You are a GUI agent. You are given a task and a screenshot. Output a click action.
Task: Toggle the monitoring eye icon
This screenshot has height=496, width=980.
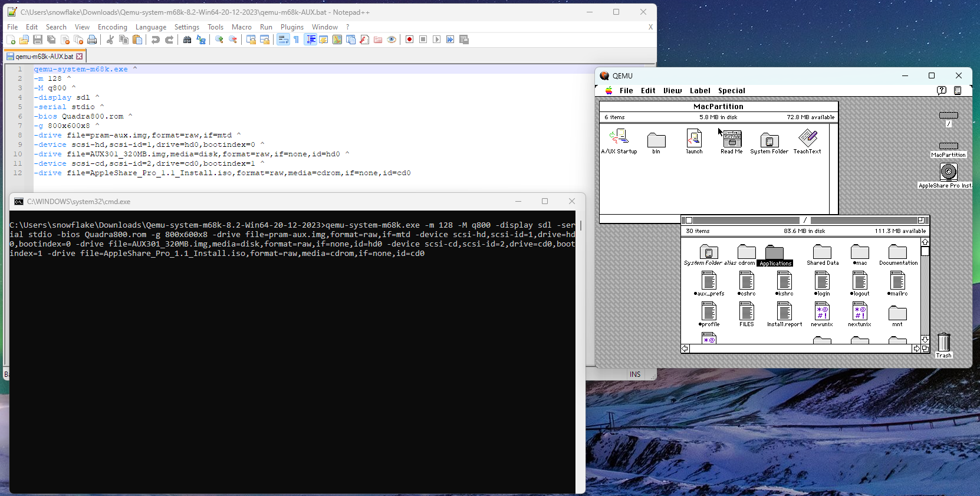(392, 40)
